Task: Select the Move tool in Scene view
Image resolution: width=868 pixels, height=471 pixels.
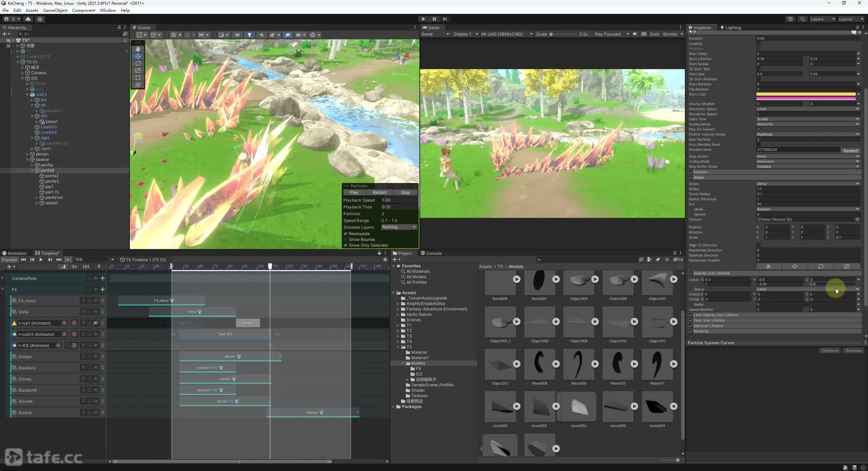Action: tap(138, 56)
